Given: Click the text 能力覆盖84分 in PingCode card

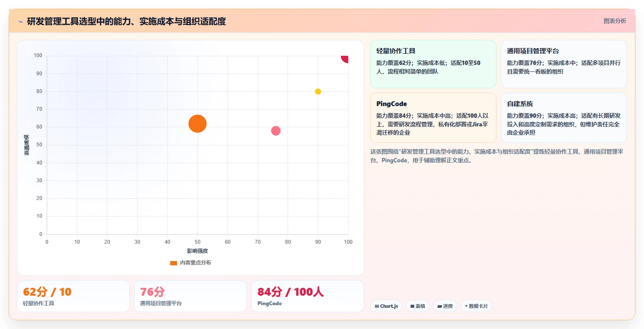Looking at the screenshot, I should 394,116.
